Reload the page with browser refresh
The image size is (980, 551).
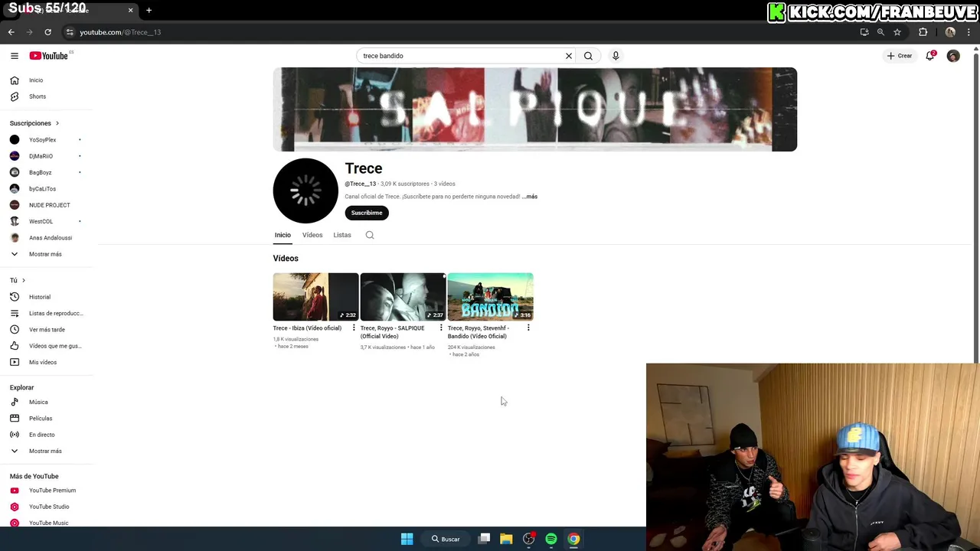coord(47,32)
